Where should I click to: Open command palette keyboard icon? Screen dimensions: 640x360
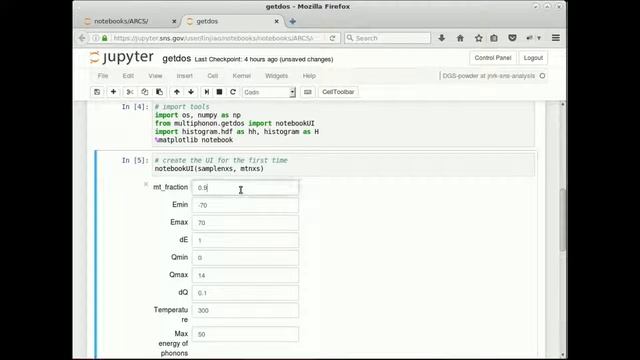(308, 92)
